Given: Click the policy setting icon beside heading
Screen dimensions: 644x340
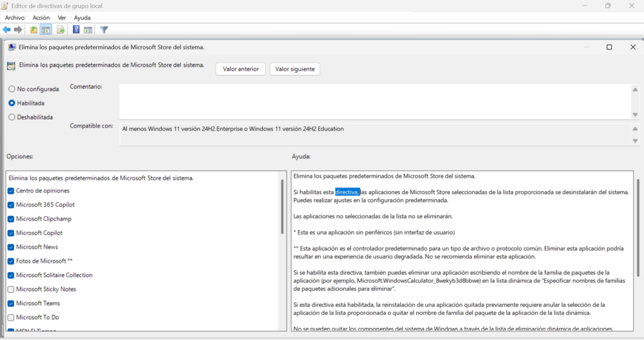Looking at the screenshot, I should tap(11, 66).
